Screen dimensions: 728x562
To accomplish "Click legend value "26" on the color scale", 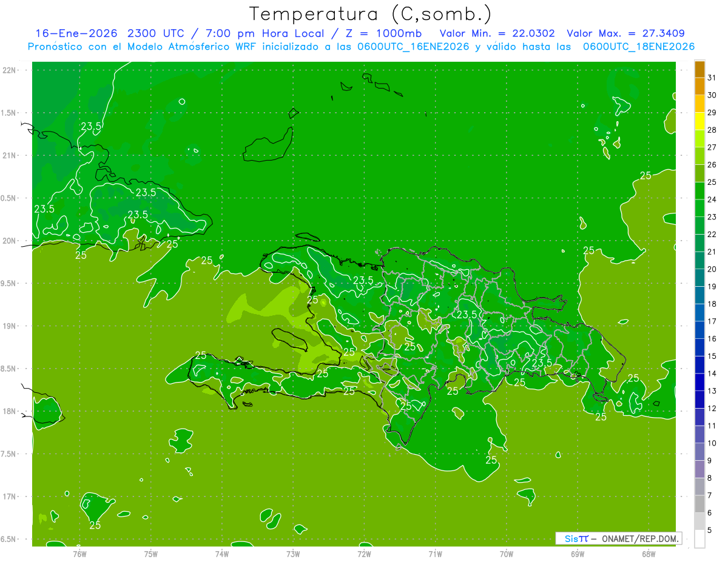I will coord(712,165).
